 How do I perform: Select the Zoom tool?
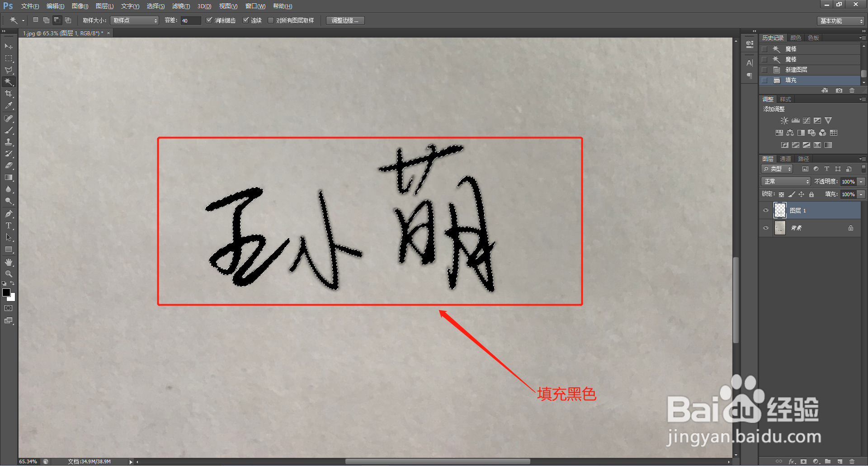(x=9, y=273)
